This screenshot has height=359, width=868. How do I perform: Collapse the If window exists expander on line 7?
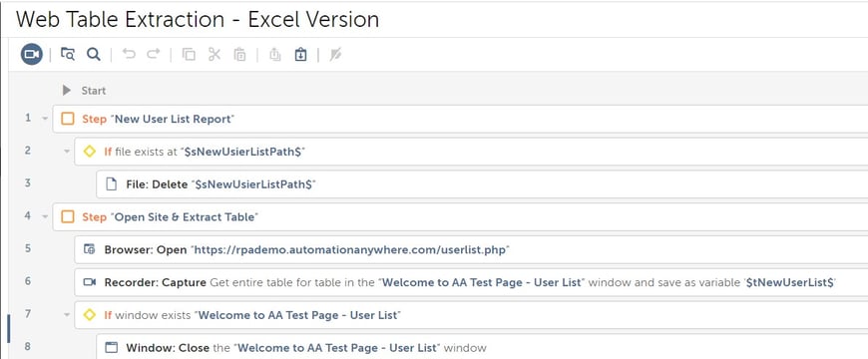click(x=67, y=315)
